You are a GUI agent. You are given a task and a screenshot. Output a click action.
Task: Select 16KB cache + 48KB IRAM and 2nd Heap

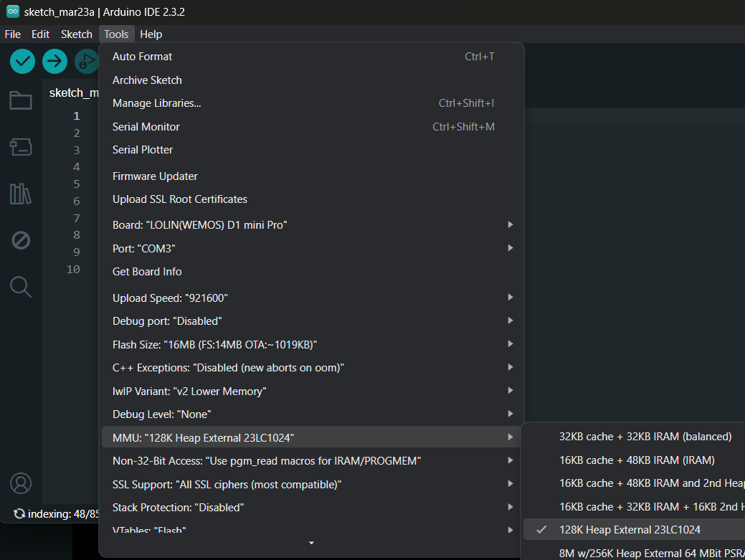(635, 483)
